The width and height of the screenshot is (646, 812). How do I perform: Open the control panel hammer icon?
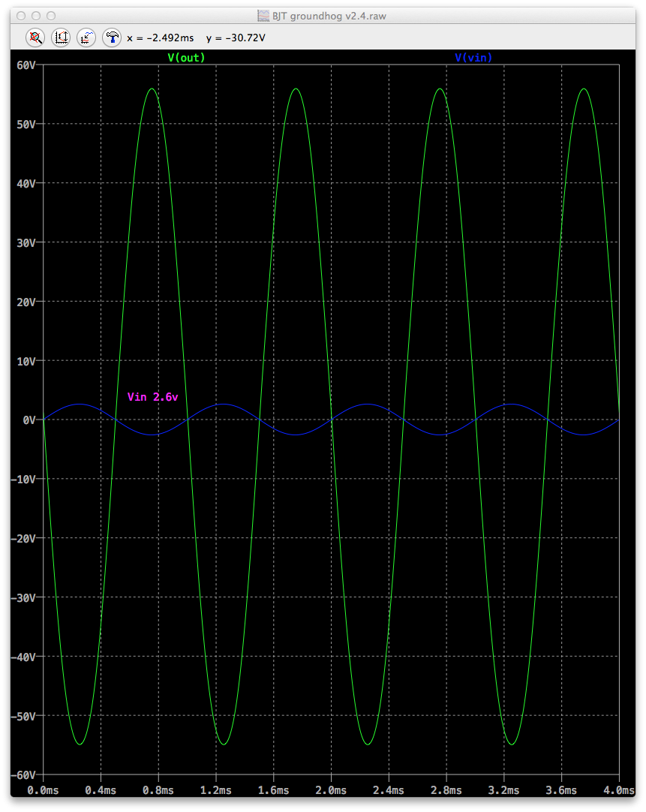point(112,38)
